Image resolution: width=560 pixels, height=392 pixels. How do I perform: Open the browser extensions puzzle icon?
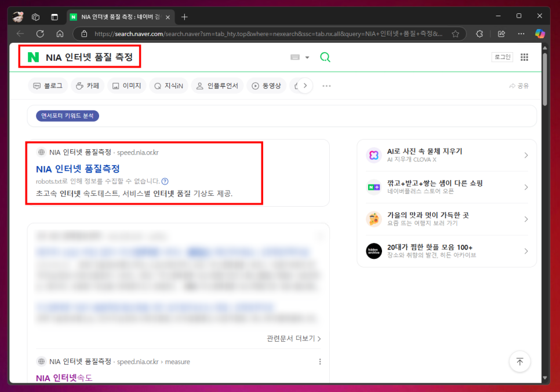click(x=479, y=34)
